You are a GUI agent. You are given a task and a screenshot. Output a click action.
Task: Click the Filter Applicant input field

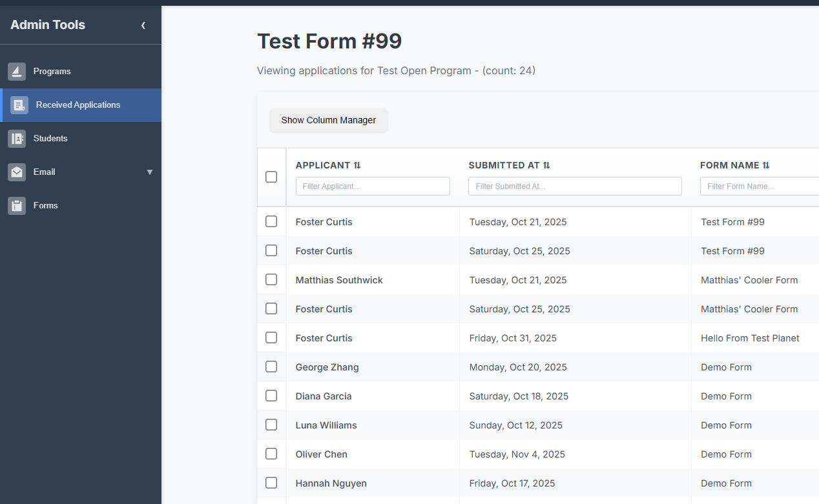tap(373, 186)
